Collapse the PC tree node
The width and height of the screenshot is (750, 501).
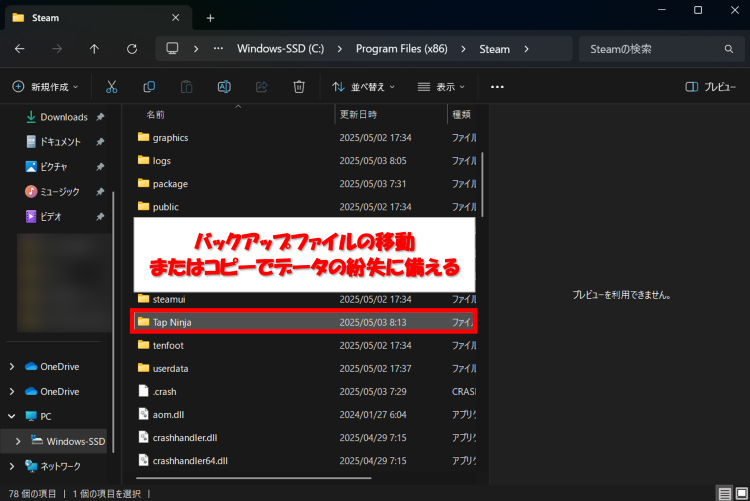12,416
